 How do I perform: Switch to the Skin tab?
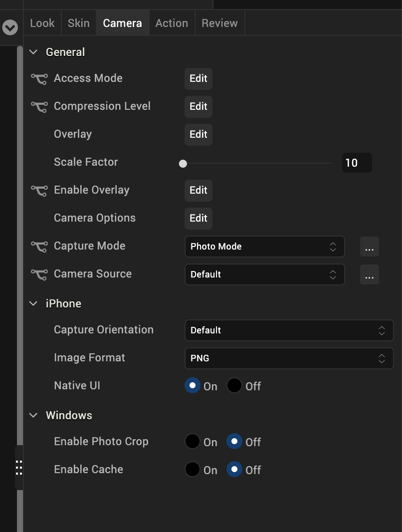coord(79,23)
